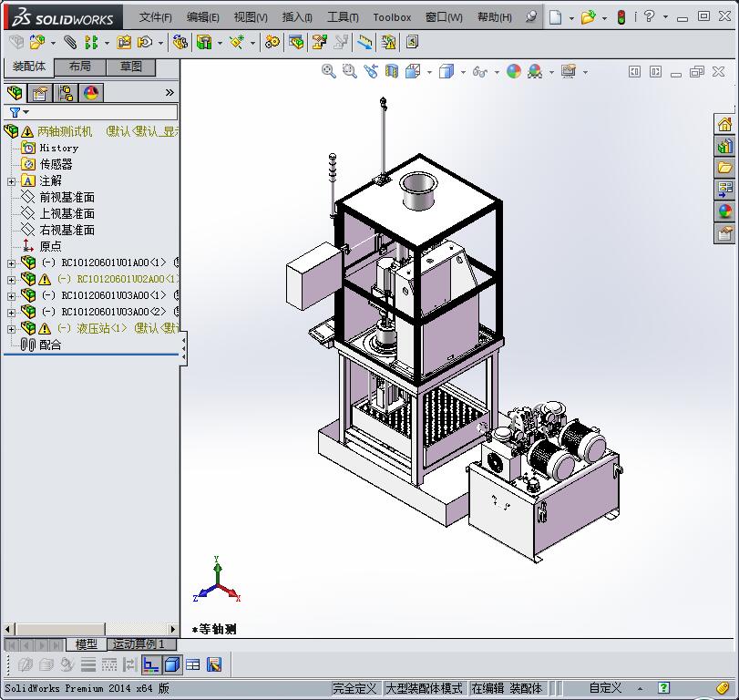Click the pencil notes icon in bottom toolbar

[214, 664]
